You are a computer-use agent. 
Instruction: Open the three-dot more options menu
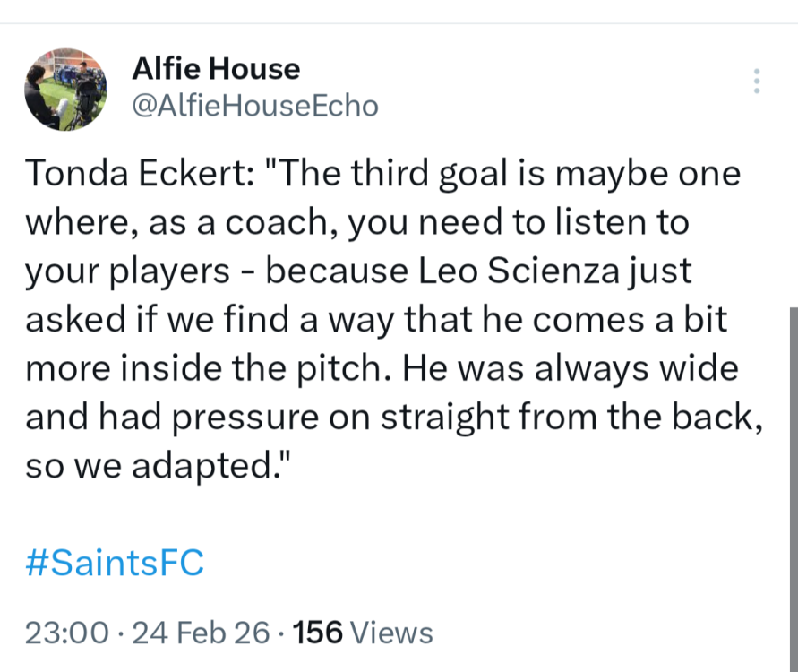pos(757,82)
